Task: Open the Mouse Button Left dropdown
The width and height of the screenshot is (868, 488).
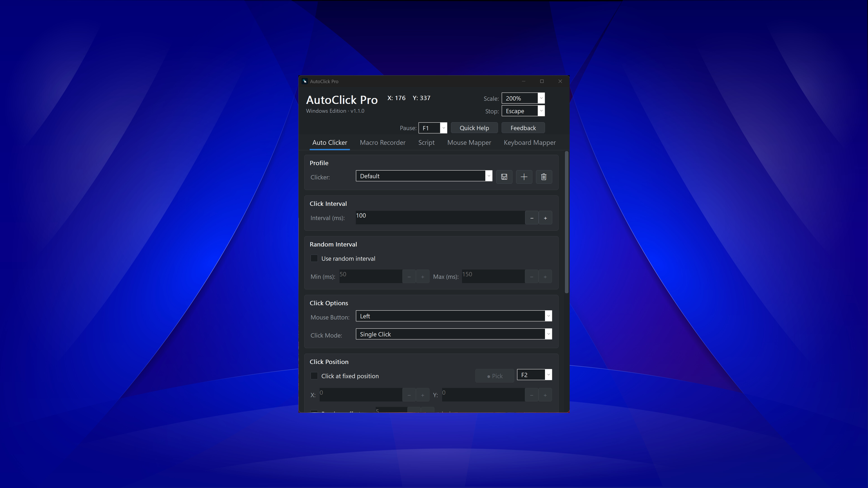Action: point(453,316)
